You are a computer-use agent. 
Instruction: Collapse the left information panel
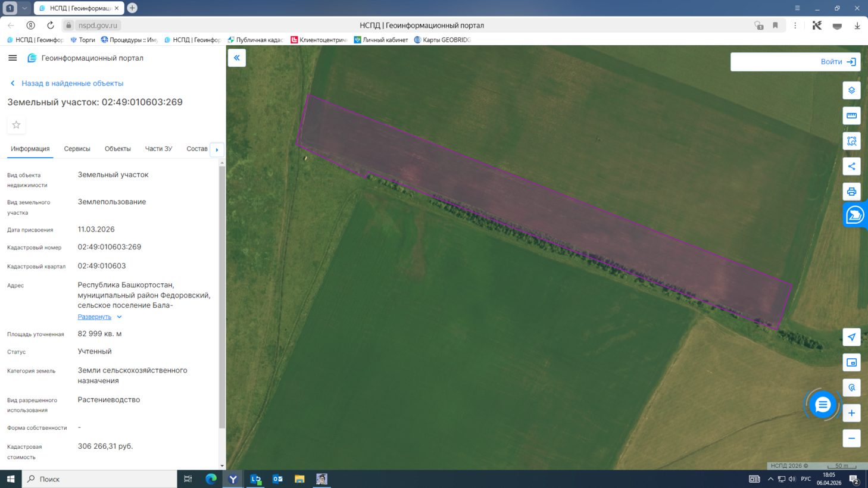(x=237, y=58)
